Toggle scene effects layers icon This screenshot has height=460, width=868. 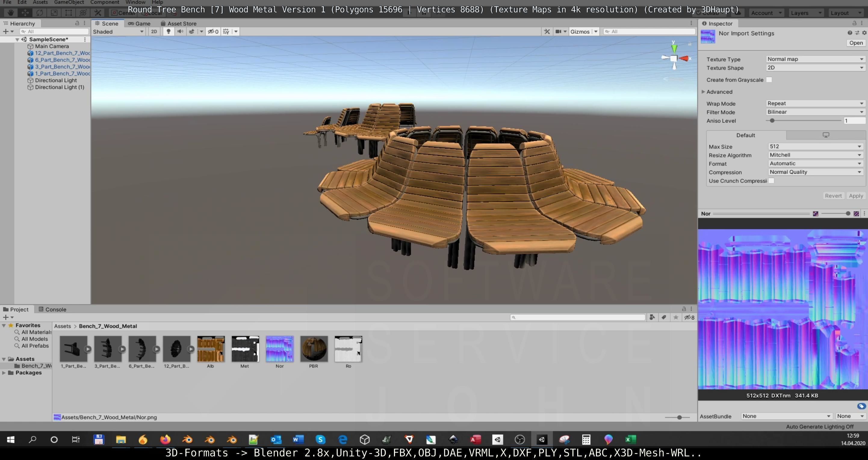click(191, 31)
